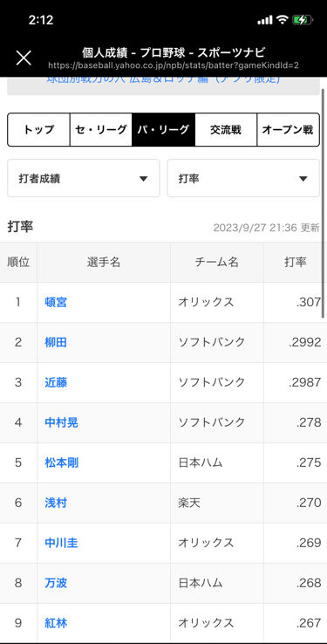Switch to the トップ tab
Viewport: 327px width, 644px height.
coord(39,130)
